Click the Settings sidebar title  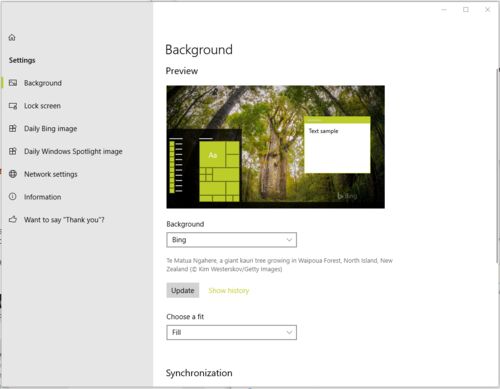[x=22, y=60]
